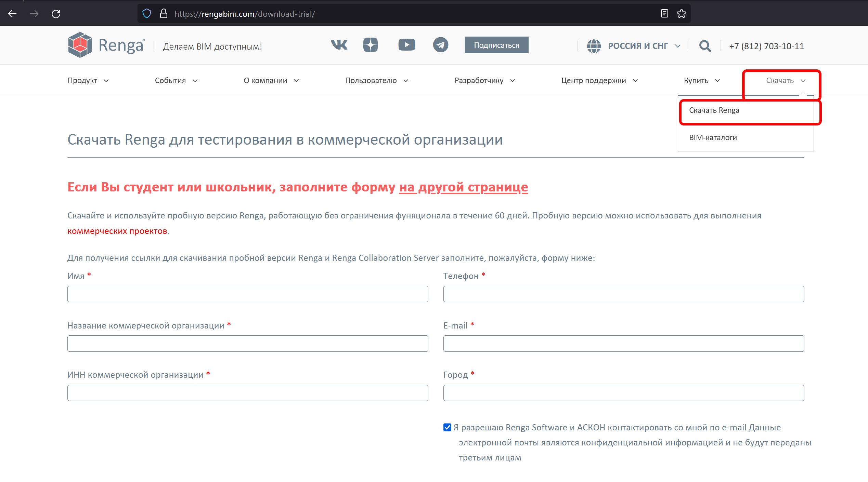This screenshot has height=482, width=868.
Task: Open the Пользователю menu
Action: 377,81
